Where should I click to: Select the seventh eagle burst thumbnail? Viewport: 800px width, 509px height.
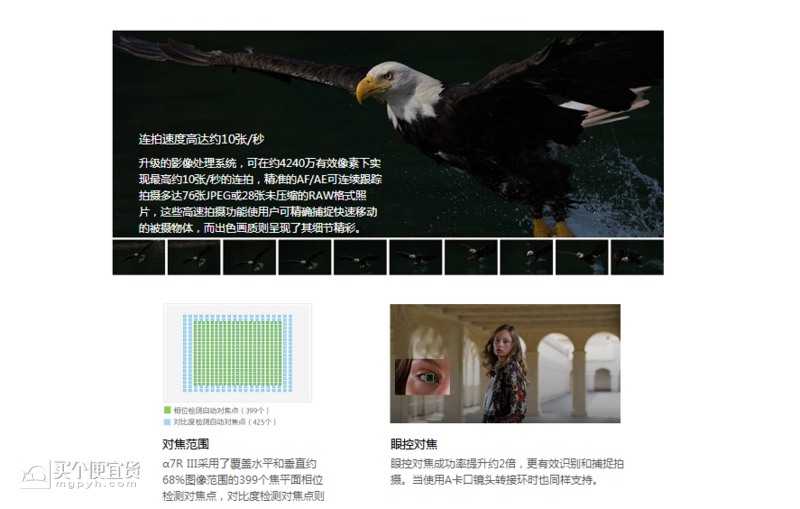point(470,257)
